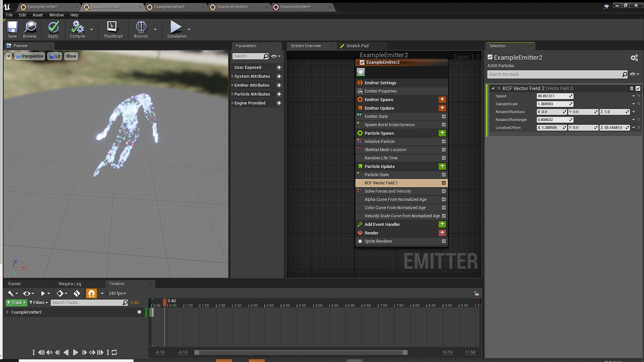
Task: Click the green Track add button
Action: [16, 303]
